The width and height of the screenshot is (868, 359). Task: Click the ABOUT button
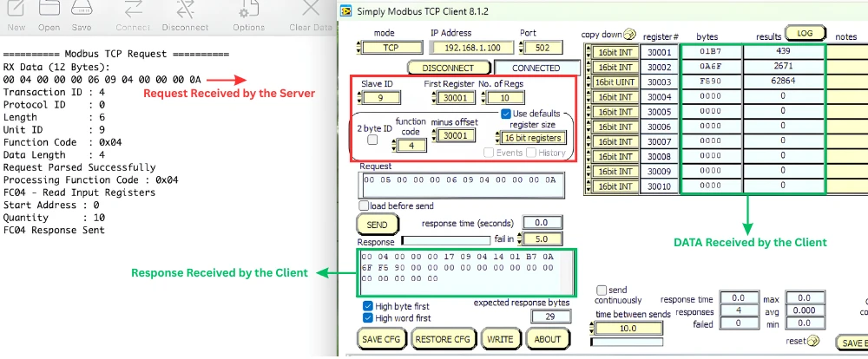click(547, 338)
